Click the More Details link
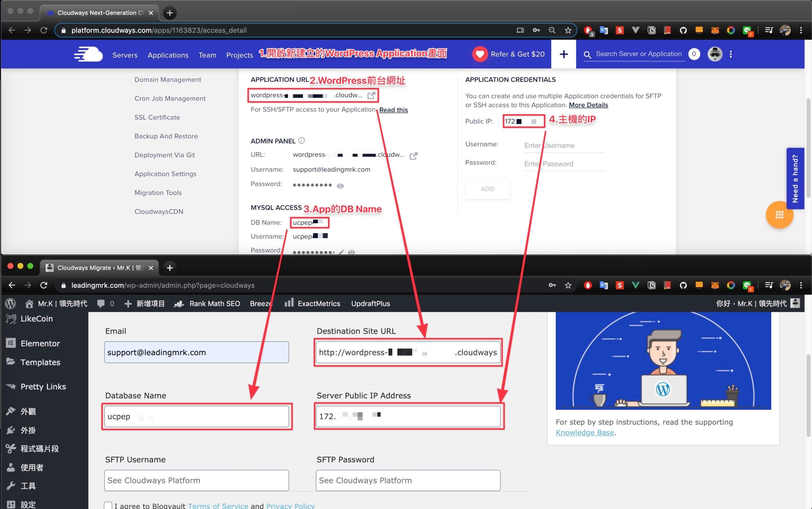 [x=589, y=105]
